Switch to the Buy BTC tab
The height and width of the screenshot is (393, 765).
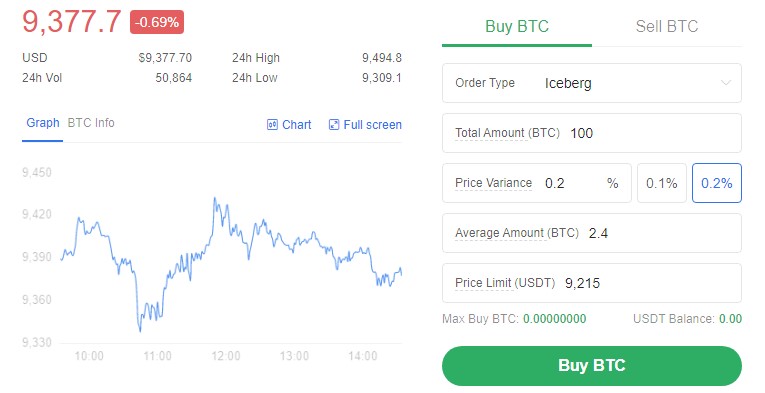click(x=517, y=26)
